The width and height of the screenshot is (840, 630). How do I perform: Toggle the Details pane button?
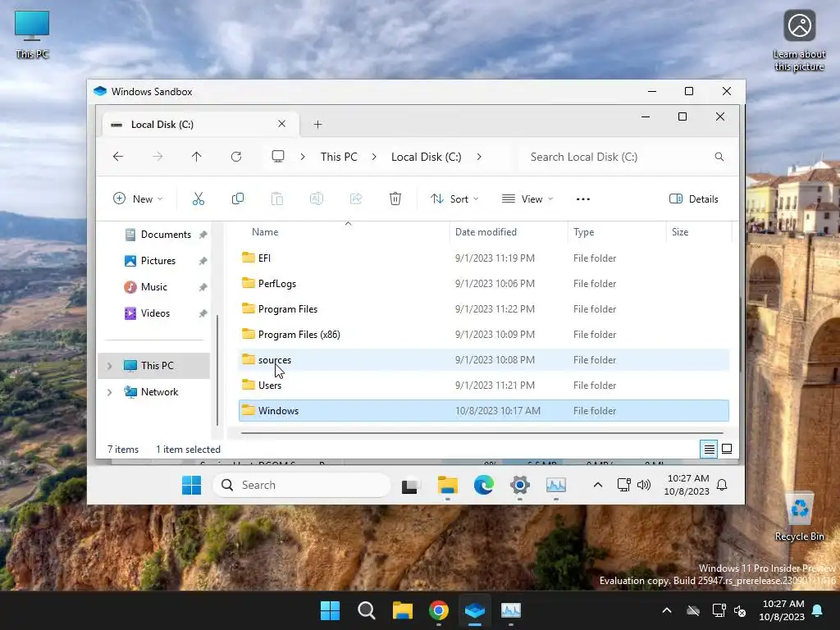(694, 199)
